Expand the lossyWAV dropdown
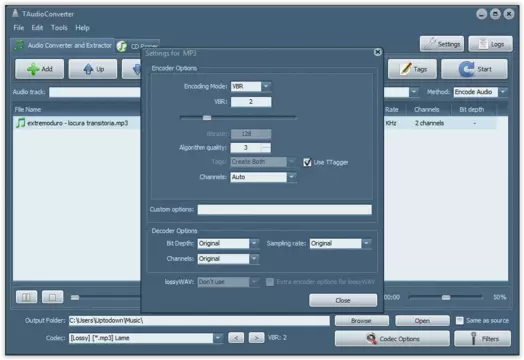524x360 pixels. coord(254,282)
